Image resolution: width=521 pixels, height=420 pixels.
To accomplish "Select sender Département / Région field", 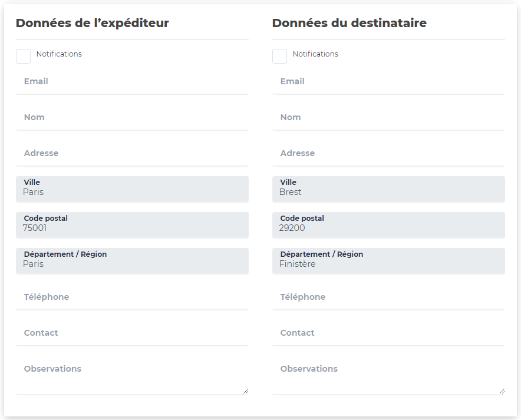I will [132, 261].
